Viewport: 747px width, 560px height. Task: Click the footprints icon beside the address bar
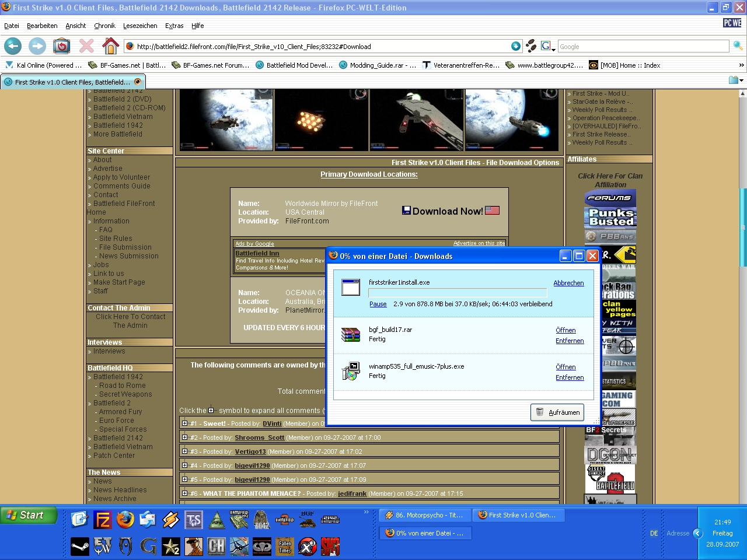[x=531, y=46]
